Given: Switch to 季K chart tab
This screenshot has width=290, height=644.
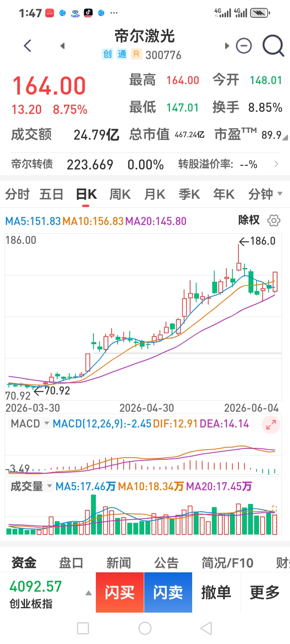Looking at the screenshot, I should tap(189, 194).
